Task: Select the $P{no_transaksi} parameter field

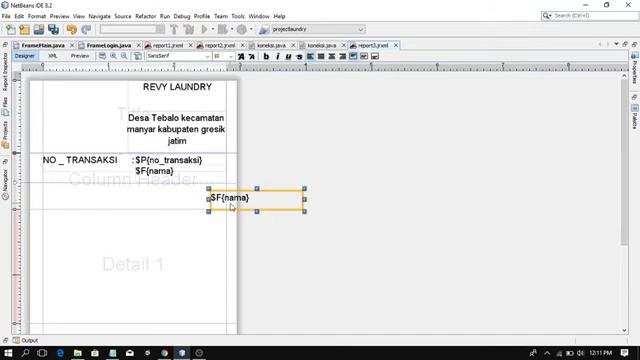Action: point(169,160)
